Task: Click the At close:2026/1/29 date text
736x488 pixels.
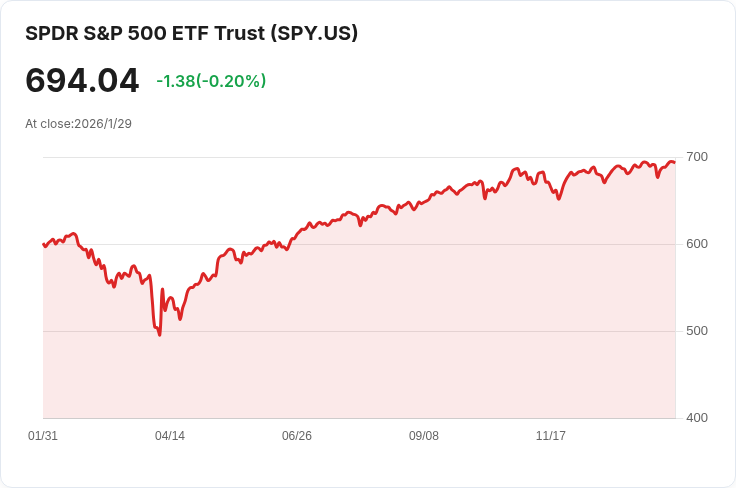Action: 78,124
